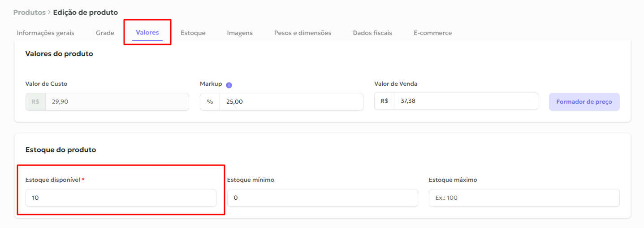Viewport: 644px width, 228px height.
Task: Open the Pesos e dimensões tab
Action: [x=303, y=33]
